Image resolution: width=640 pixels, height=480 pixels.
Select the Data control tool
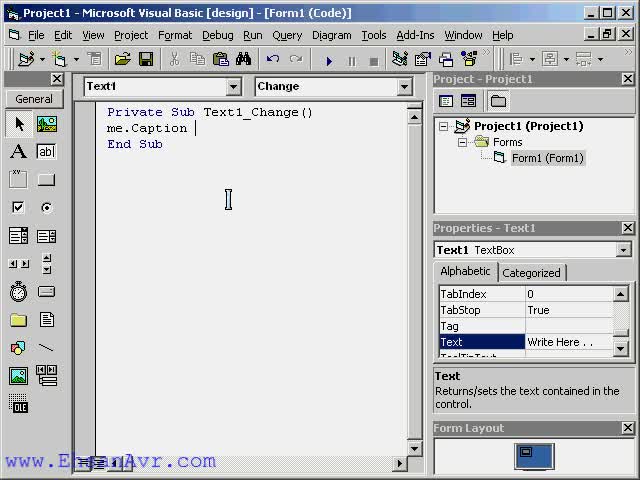pos(47,376)
